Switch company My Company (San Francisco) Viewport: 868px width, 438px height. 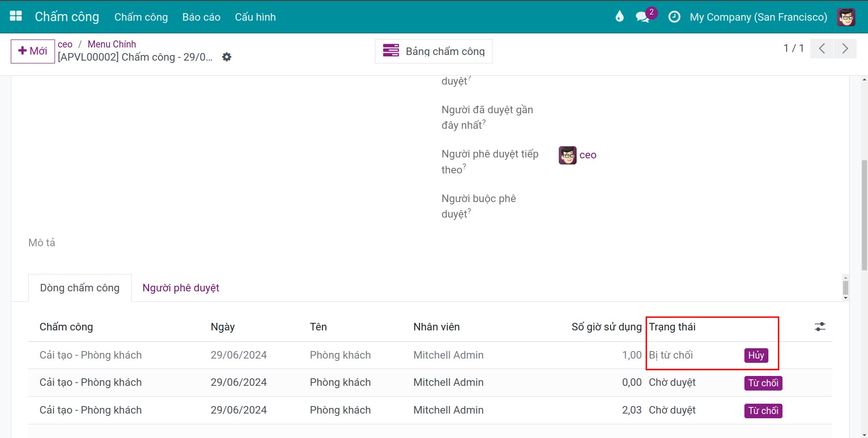(758, 17)
